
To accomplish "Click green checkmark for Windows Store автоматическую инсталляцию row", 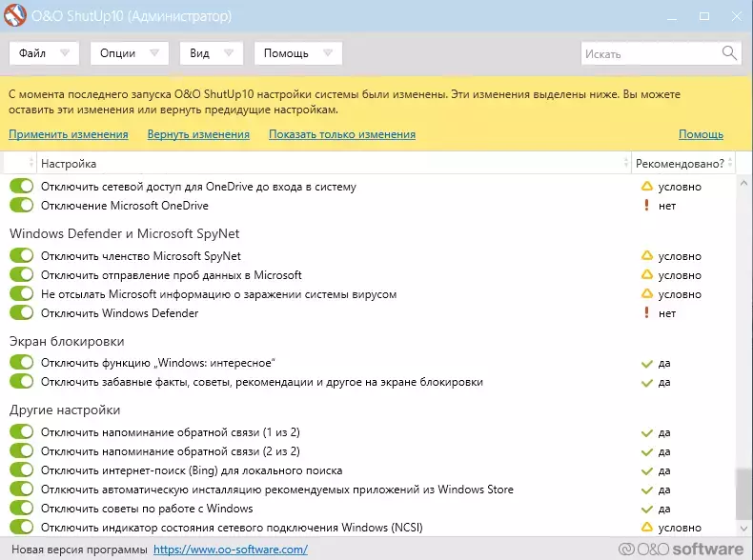I will [x=647, y=490].
